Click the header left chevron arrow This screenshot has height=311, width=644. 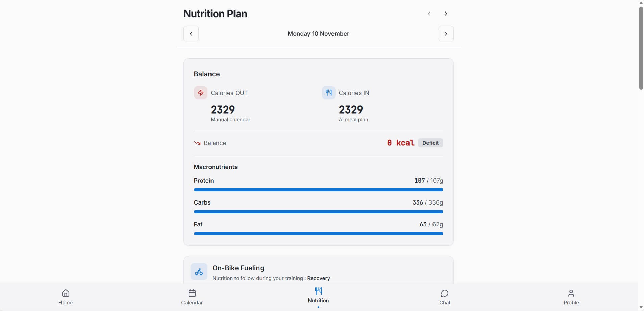429,14
